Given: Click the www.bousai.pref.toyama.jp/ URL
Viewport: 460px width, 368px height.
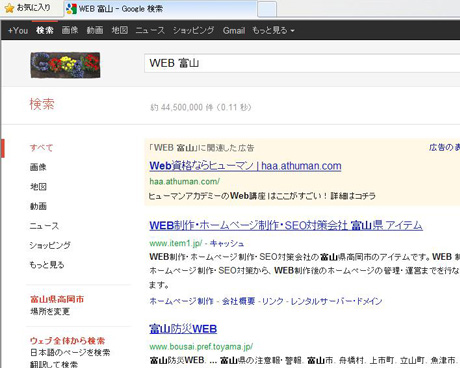Looking at the screenshot, I should 201,347.
